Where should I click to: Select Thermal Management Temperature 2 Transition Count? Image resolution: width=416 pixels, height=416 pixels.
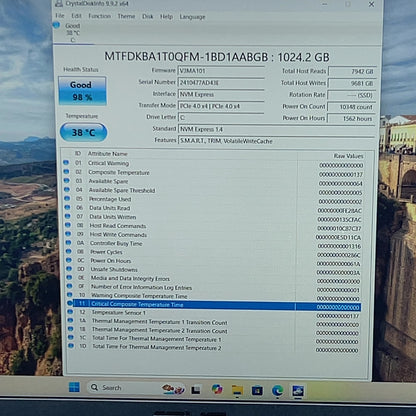[215, 331]
